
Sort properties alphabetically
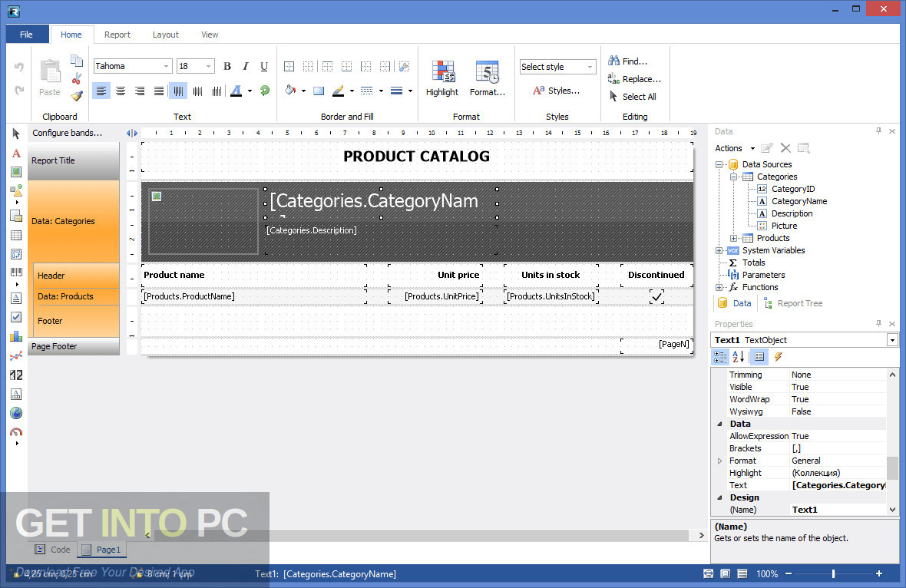point(739,357)
